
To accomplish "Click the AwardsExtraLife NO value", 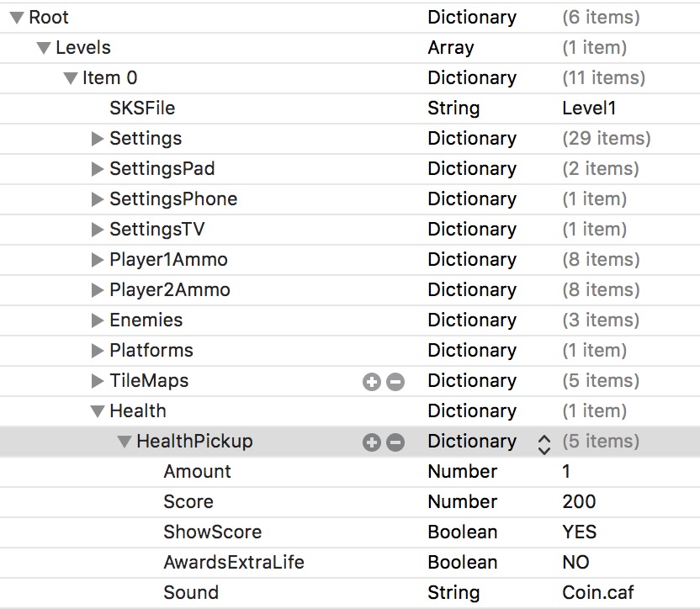I will (575, 563).
